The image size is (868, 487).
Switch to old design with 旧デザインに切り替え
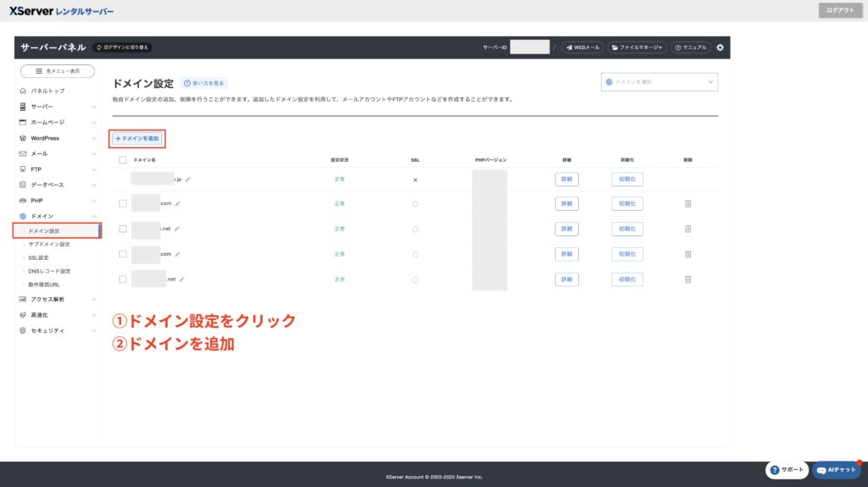point(123,47)
